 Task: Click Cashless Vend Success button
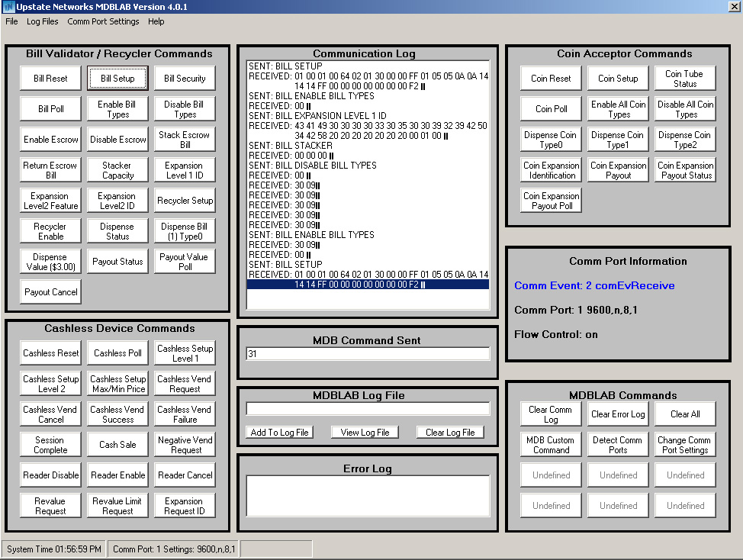(x=117, y=414)
